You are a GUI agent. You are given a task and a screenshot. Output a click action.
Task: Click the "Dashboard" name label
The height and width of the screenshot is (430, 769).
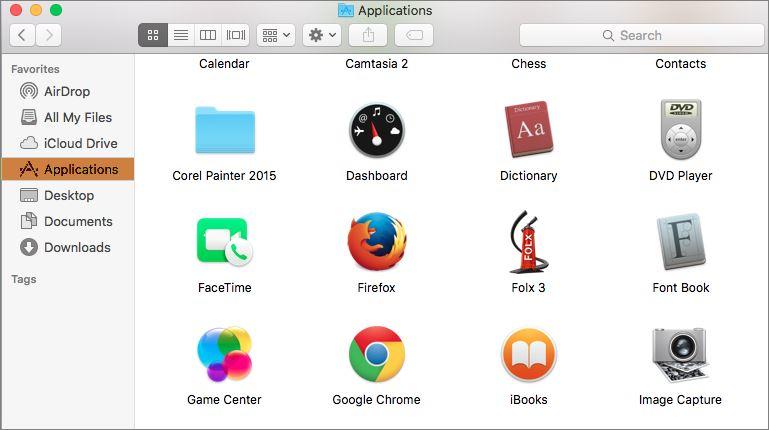pyautogui.click(x=377, y=176)
